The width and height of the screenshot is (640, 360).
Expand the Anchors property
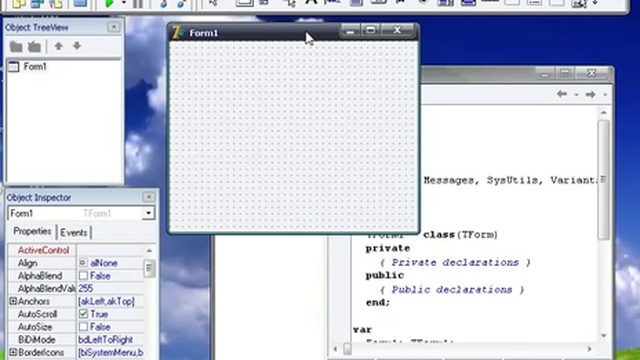[x=13, y=301]
